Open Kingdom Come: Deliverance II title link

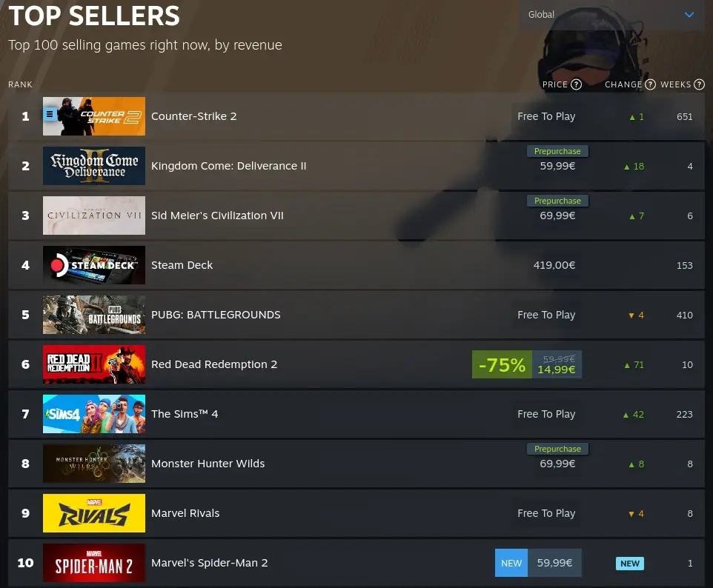[229, 166]
